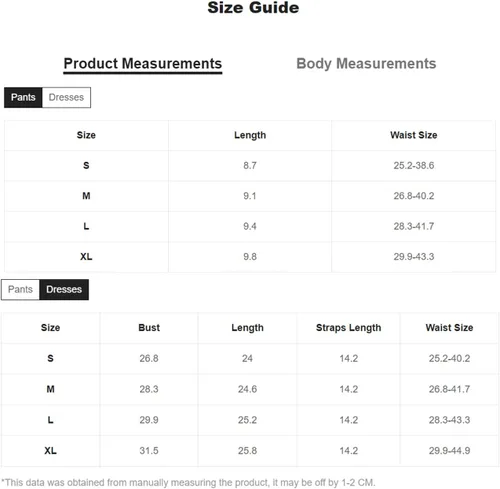The height and width of the screenshot is (489, 500).
Task: Select Dresses toggle above the pants table
Action: (66, 97)
